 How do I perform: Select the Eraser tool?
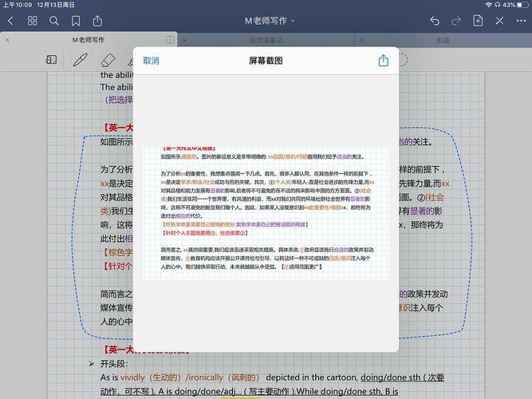(x=108, y=60)
